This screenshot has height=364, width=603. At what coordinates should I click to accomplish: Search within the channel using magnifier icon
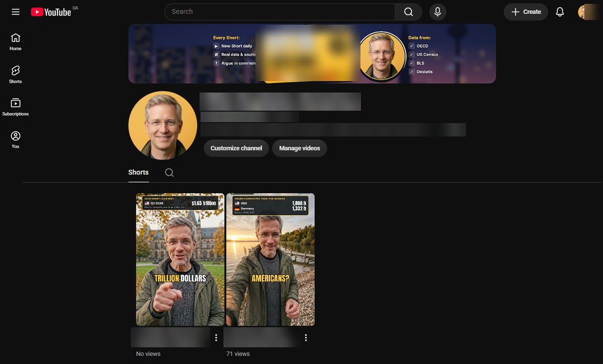coord(169,173)
